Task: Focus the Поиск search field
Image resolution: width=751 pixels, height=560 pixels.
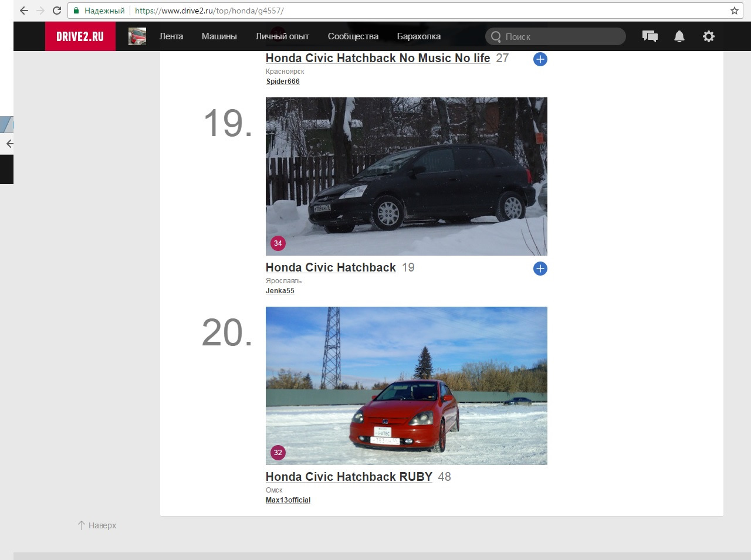Action: pos(556,36)
